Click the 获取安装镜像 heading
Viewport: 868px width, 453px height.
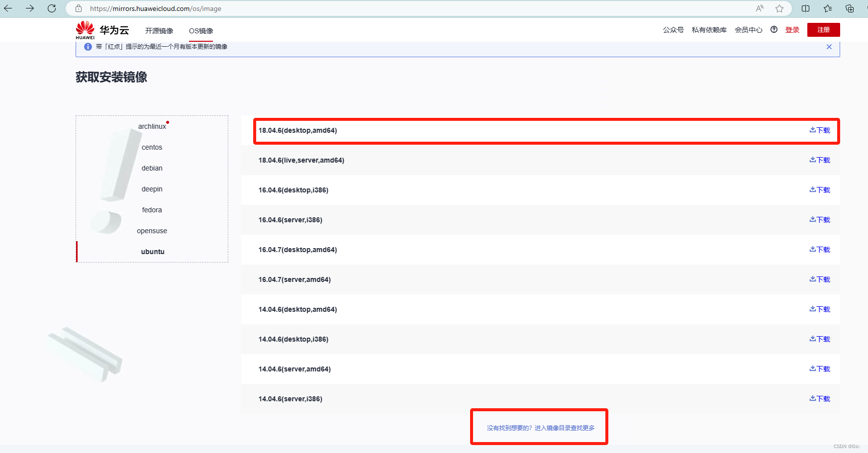tap(111, 77)
